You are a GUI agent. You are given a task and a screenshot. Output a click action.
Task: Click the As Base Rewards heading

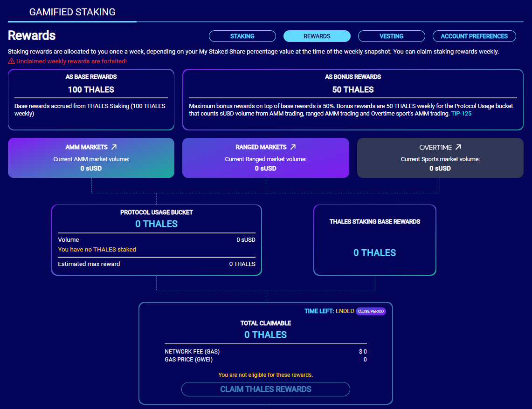pyautogui.click(x=91, y=77)
